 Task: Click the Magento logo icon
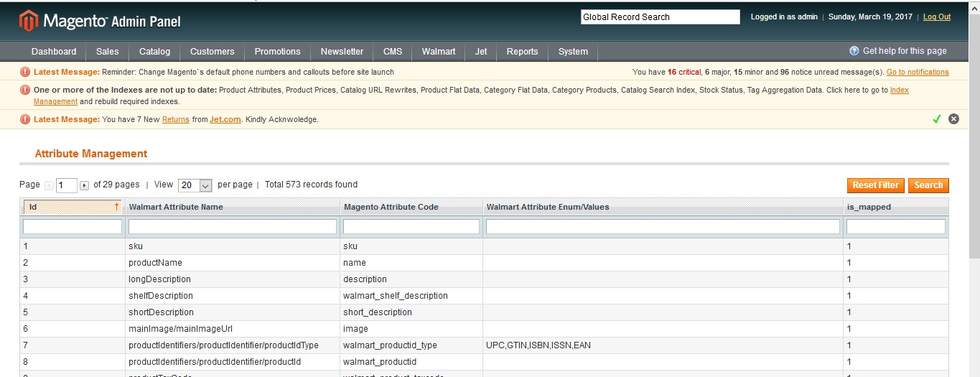28,21
